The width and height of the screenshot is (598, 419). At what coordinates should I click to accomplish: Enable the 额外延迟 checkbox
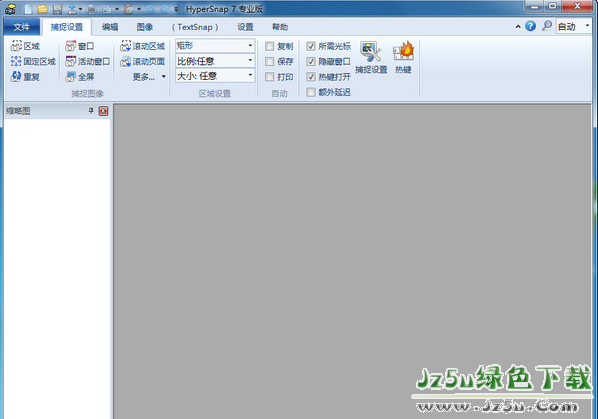click(x=311, y=92)
